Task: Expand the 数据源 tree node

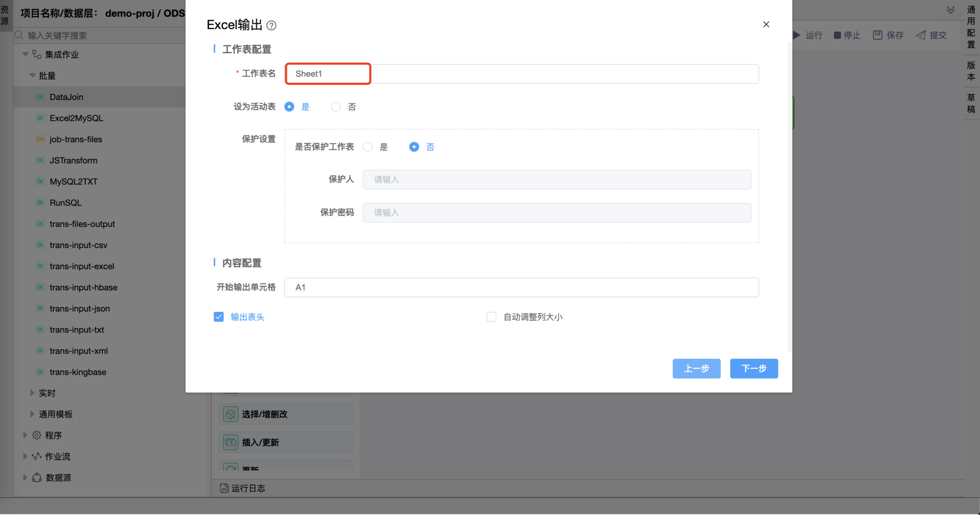Action: coord(25,477)
